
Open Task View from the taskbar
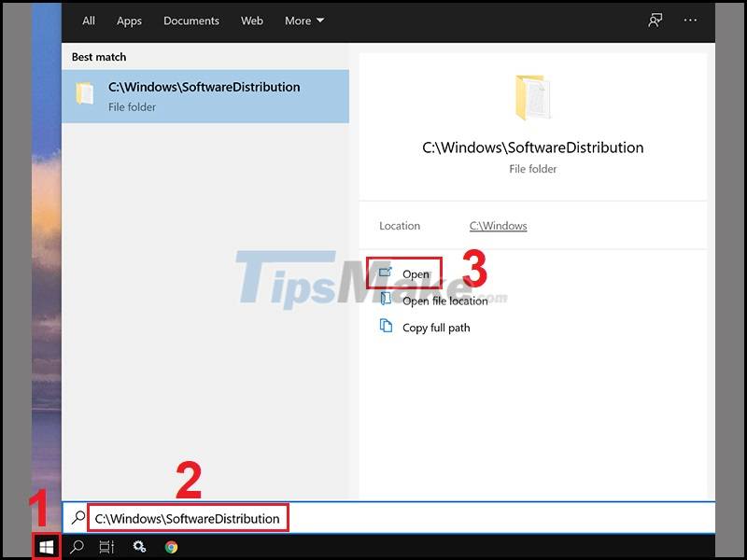(106, 546)
